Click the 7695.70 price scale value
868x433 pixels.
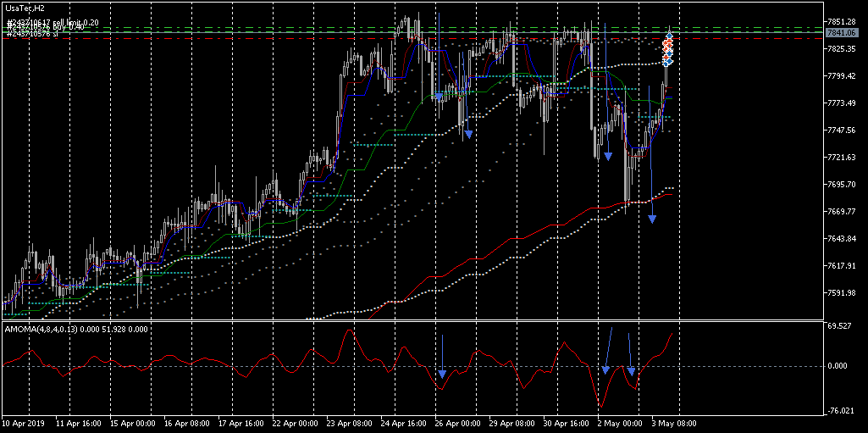tap(842, 184)
